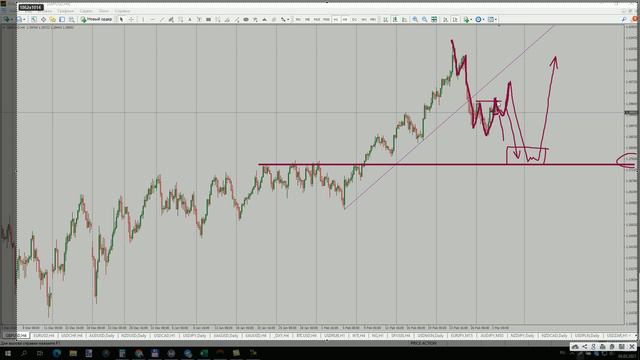
Task: Open Strategy Tester icon
Action: pos(71,19)
